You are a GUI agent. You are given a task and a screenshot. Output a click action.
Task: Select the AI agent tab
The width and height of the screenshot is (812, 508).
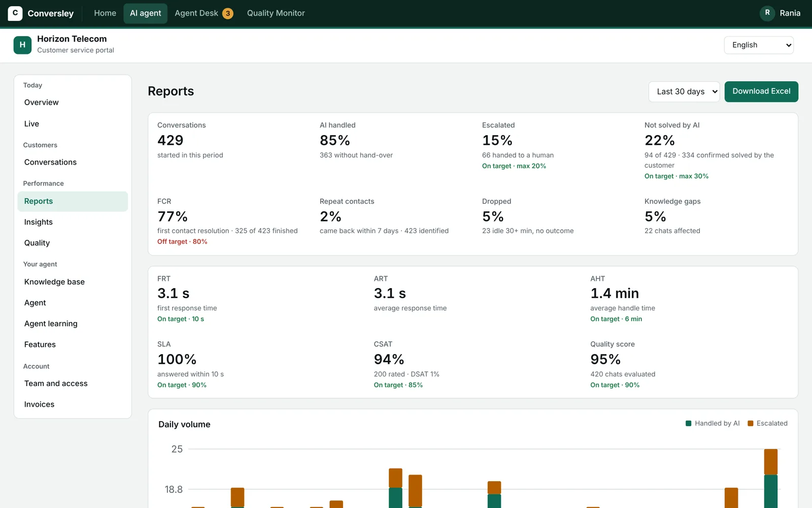pos(145,13)
